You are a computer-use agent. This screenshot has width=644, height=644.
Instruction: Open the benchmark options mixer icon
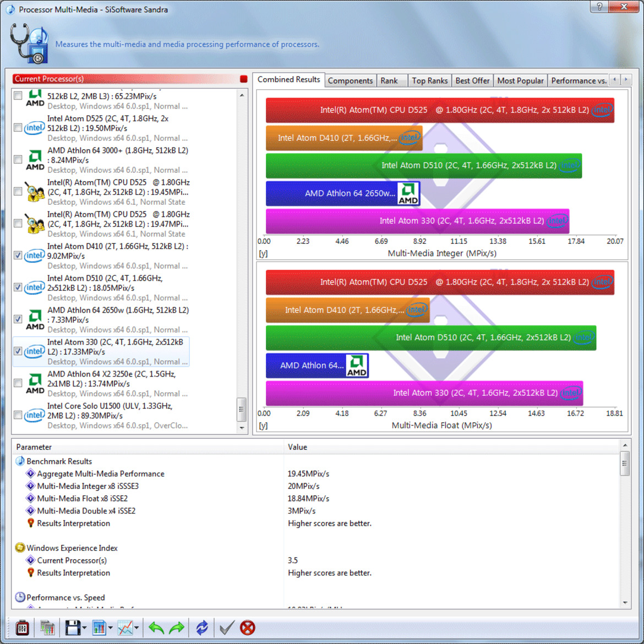coord(22,627)
